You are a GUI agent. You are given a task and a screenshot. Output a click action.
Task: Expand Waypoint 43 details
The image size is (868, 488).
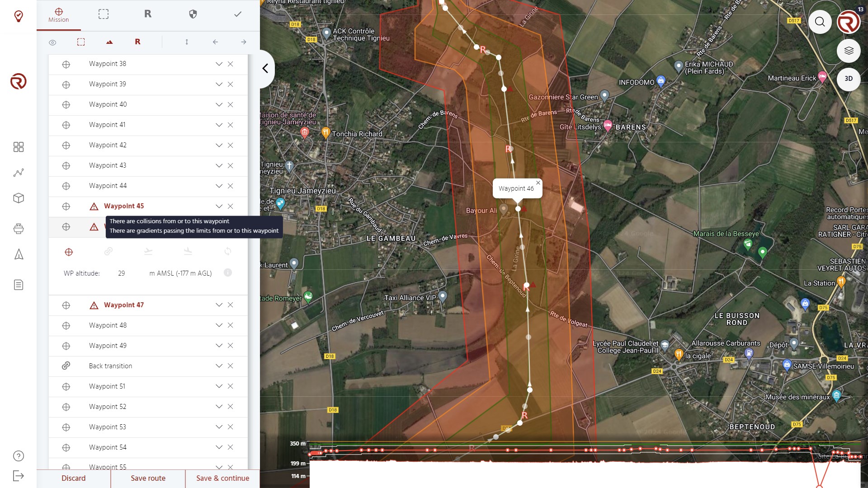point(219,166)
